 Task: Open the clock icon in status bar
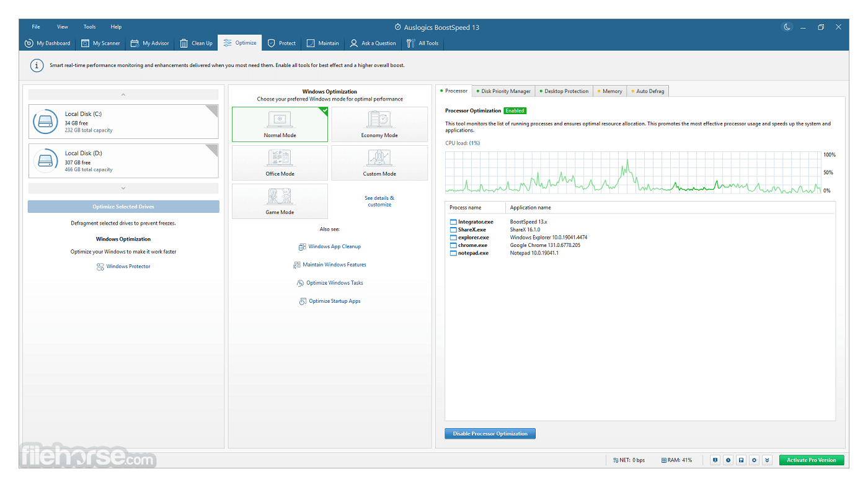728,460
